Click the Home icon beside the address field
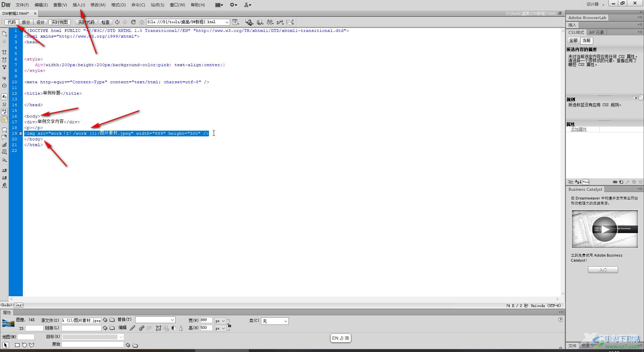This screenshot has height=352, width=644. 142,22
